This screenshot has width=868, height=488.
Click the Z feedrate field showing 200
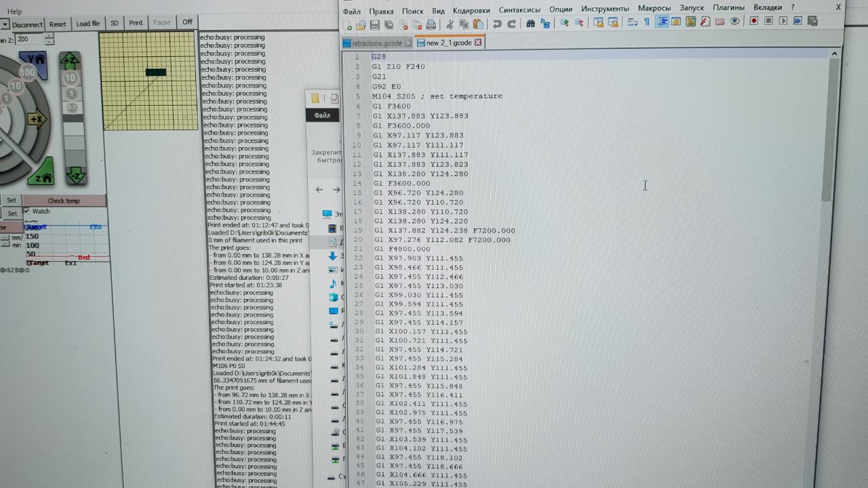point(29,40)
